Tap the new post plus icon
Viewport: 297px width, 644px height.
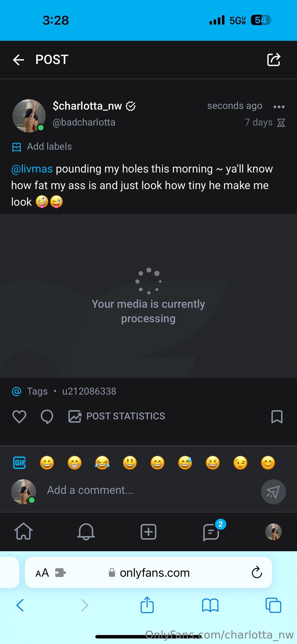148,531
